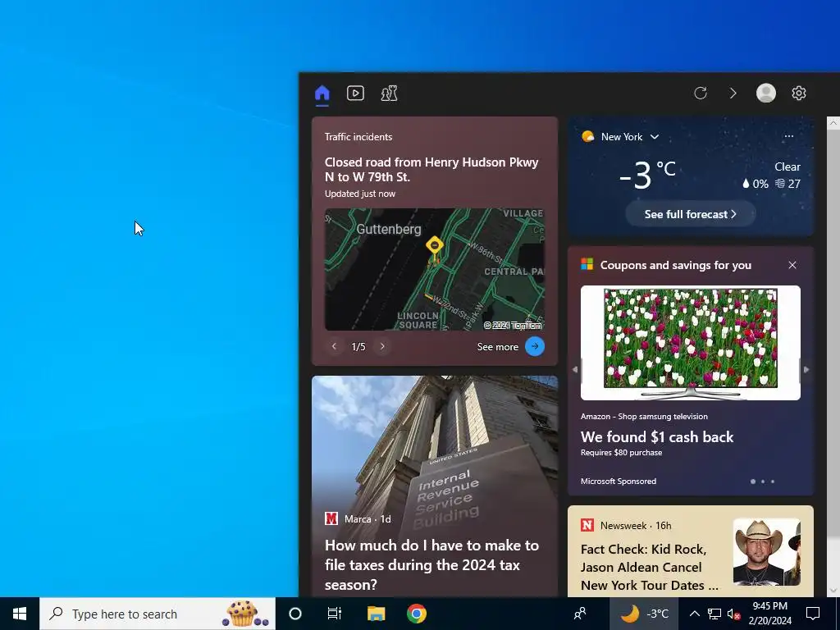Viewport: 840px width, 630px height.
Task: Select second coupon carousel dot
Action: tap(763, 482)
